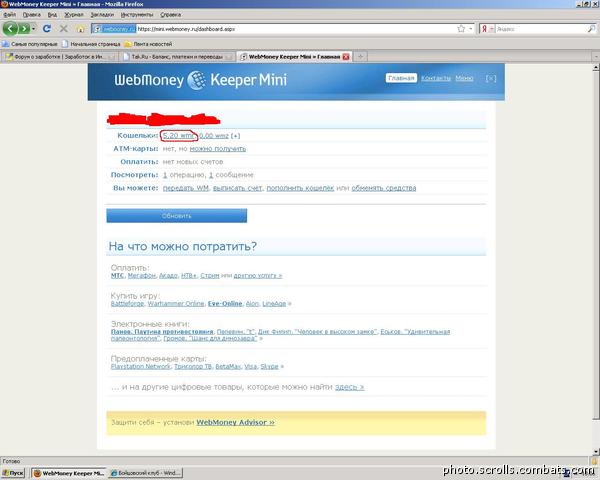Screen dimensions: 600x480
Task: Click the передать WM link
Action: [x=186, y=188]
